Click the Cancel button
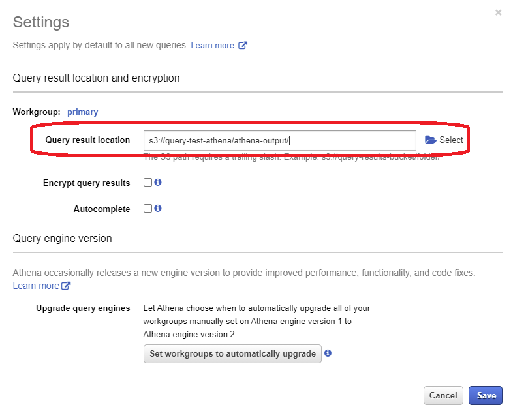The height and width of the screenshot is (420, 511). 443,395
